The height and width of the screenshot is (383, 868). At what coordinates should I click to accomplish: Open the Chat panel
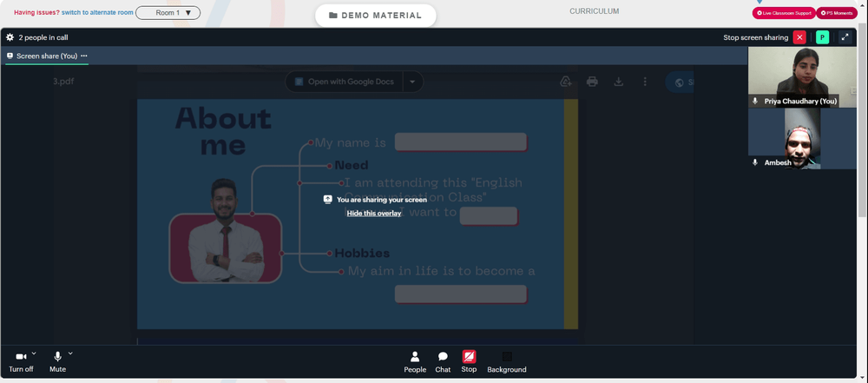point(443,362)
